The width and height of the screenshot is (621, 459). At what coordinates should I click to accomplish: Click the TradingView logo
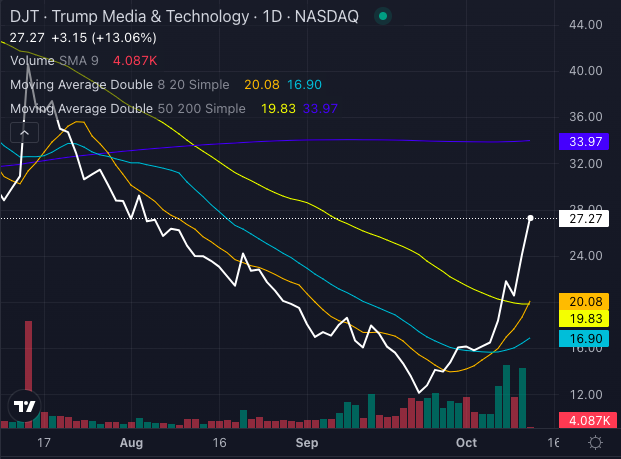tap(23, 407)
